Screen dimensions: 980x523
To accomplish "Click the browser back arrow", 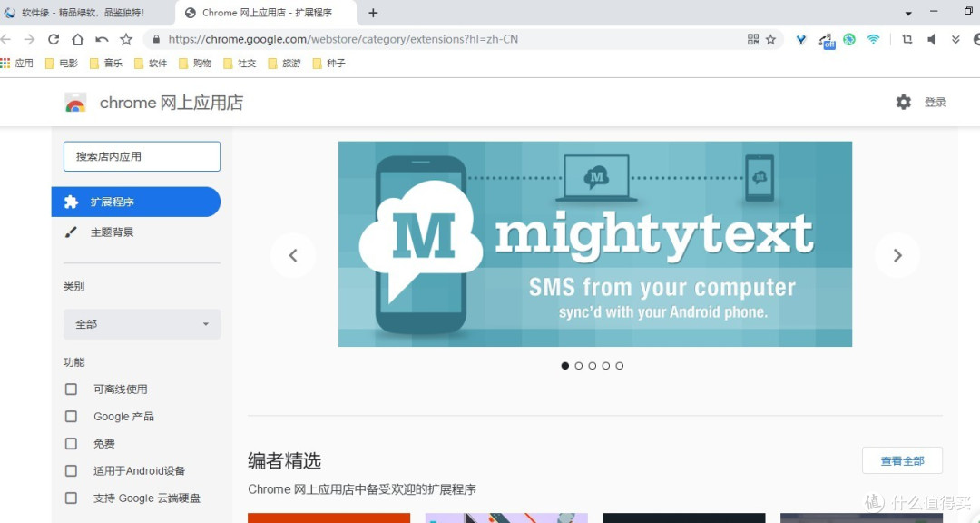I will [x=5, y=39].
